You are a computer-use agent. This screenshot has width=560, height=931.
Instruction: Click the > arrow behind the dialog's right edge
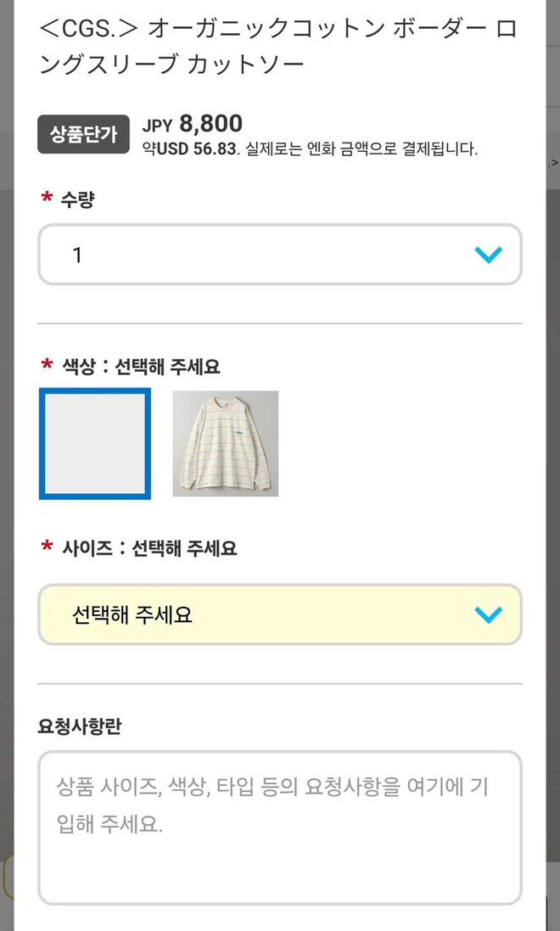click(x=554, y=163)
